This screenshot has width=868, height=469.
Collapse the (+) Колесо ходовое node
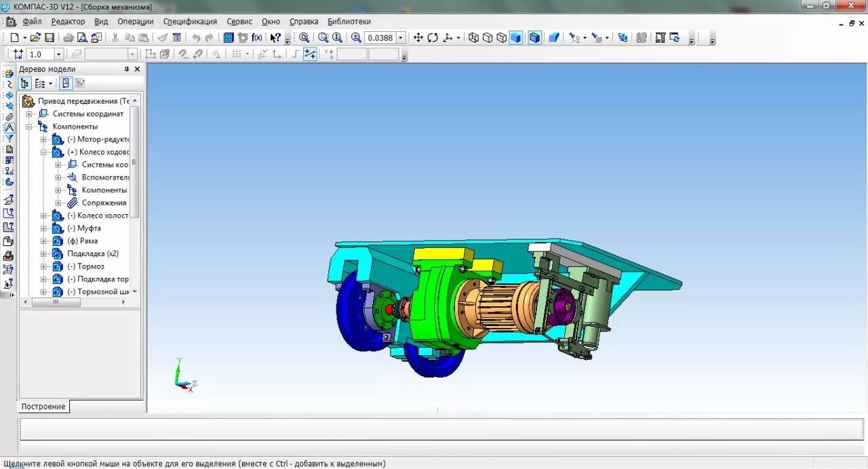(x=43, y=152)
